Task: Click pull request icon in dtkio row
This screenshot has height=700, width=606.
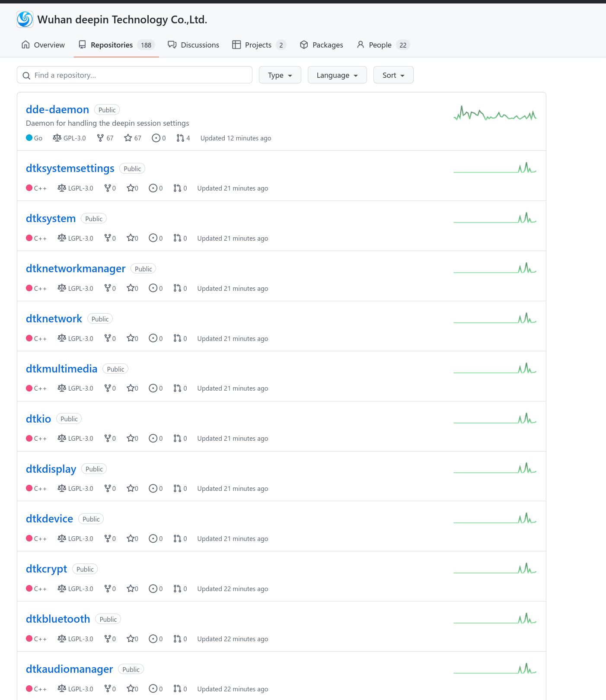Action: pyautogui.click(x=177, y=438)
